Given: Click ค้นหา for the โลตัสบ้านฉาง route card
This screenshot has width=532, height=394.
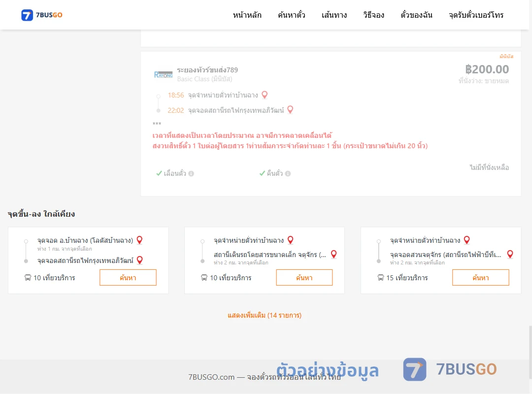Looking at the screenshot, I should point(128,278).
